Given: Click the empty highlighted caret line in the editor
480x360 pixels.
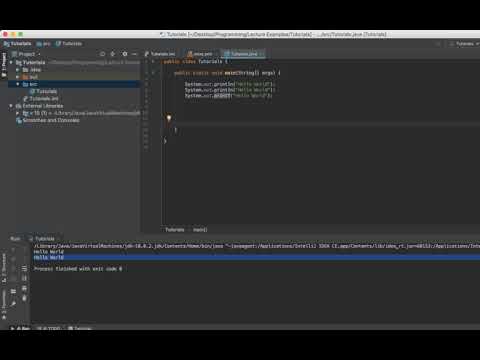Looking at the screenshot, I should pos(321,124).
